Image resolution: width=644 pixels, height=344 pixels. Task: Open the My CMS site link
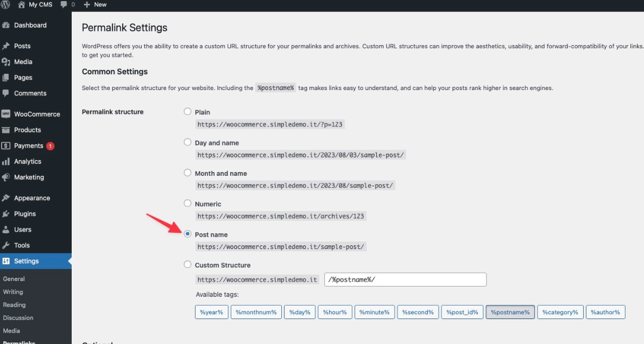pyautogui.click(x=40, y=4)
